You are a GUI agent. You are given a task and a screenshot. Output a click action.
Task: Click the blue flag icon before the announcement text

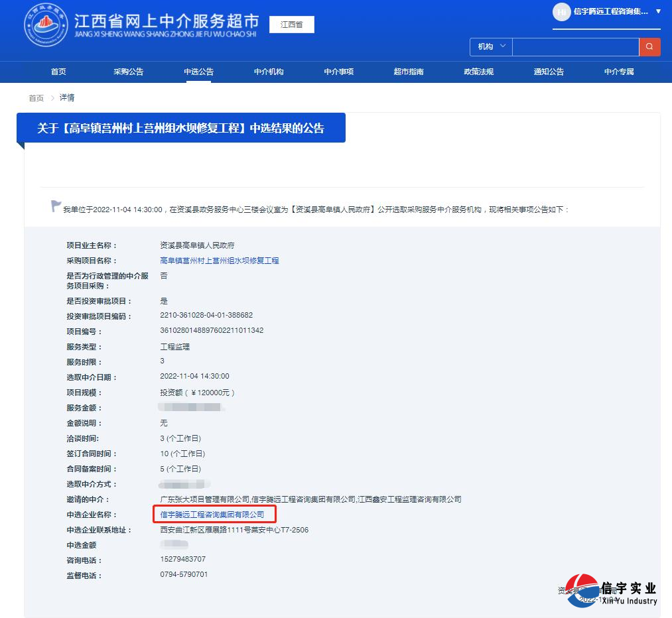[55, 205]
